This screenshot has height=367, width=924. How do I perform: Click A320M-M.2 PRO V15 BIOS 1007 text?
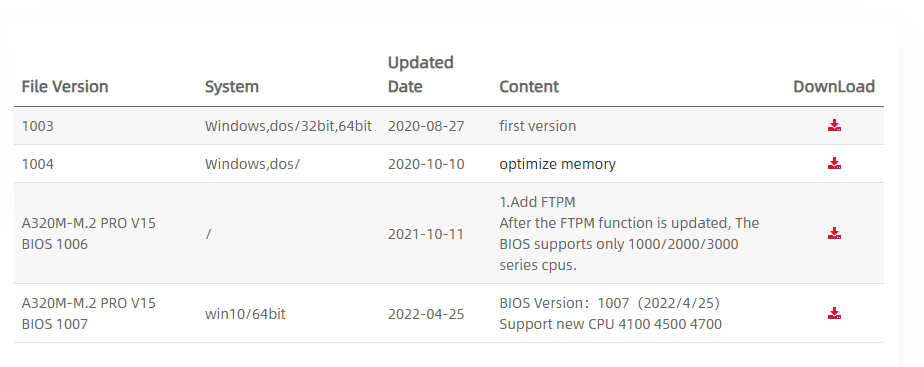pos(88,313)
